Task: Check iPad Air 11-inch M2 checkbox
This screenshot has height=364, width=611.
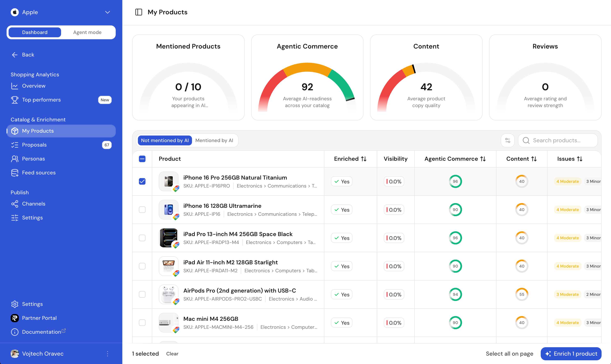Action: click(142, 266)
